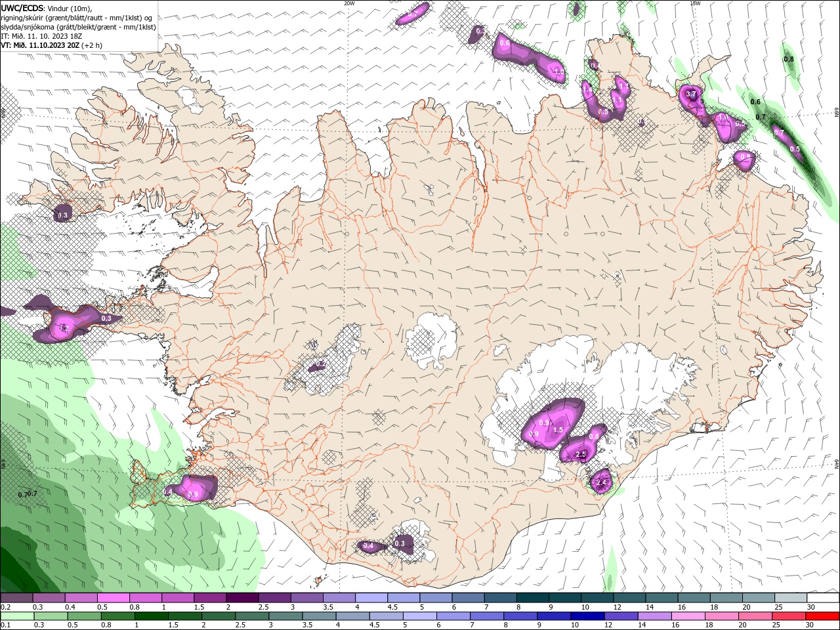Click the 2.4 snowfall value near the south coast
Screen dimensions: 840x630
[x=601, y=483]
